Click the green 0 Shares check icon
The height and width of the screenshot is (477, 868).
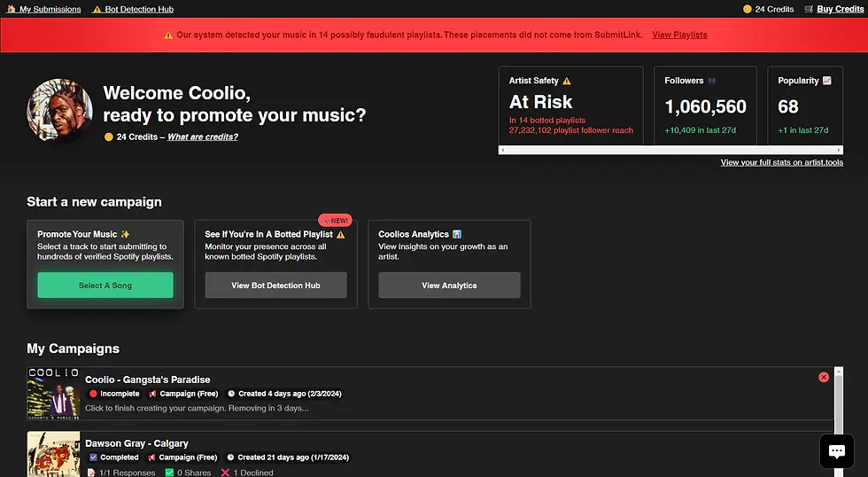coord(169,473)
